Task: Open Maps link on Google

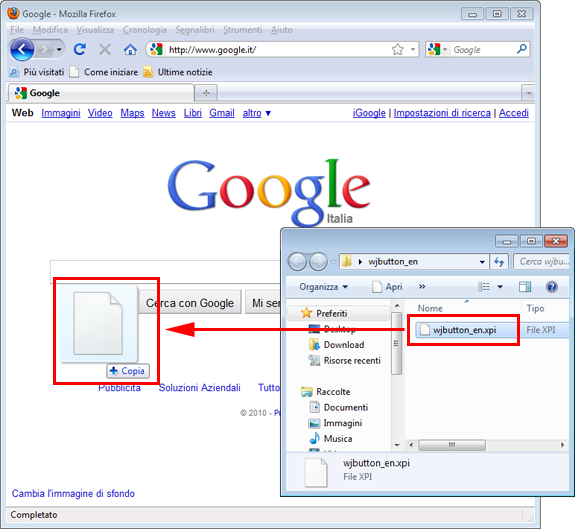Action: point(132,113)
